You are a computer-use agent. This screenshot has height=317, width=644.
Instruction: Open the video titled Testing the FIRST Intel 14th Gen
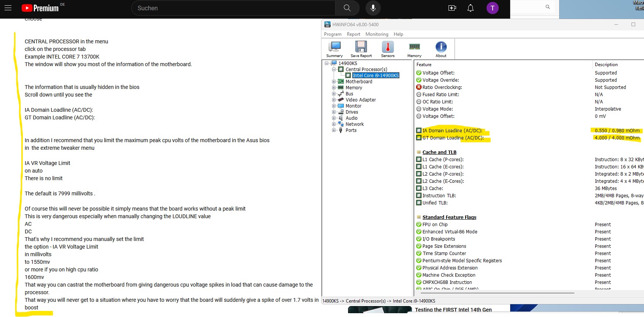point(453,310)
